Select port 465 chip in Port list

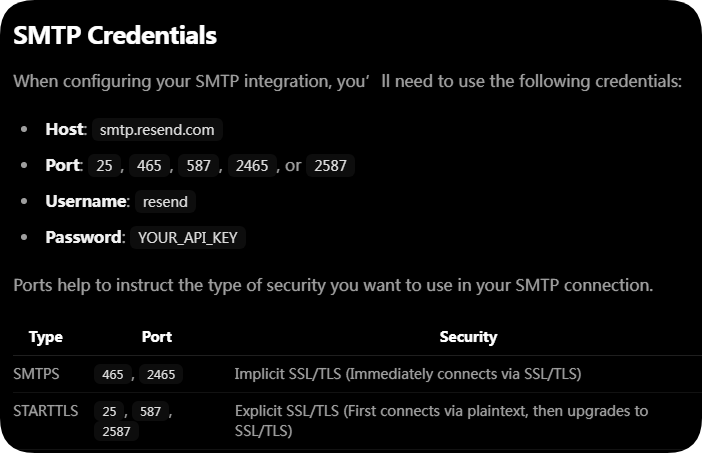[149, 166]
